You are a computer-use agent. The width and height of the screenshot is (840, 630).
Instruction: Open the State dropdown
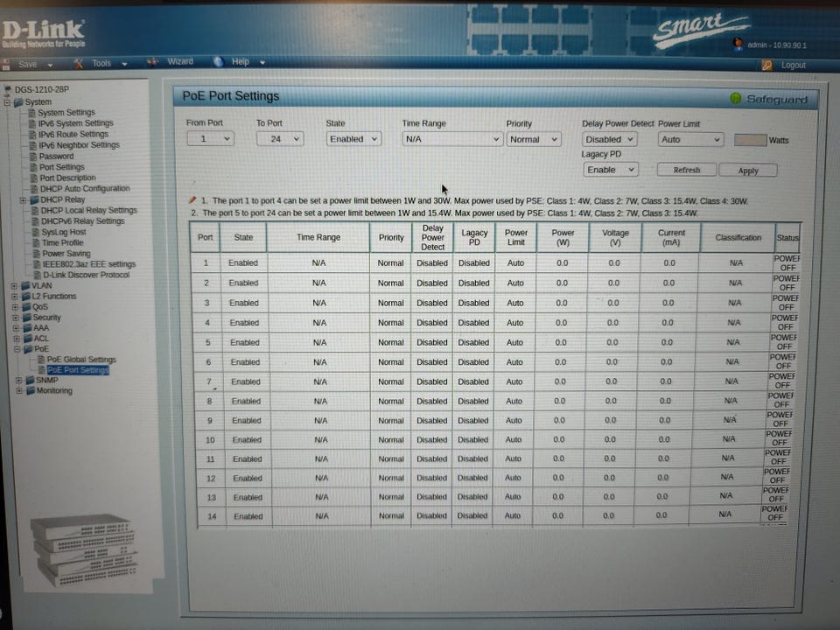click(353, 139)
